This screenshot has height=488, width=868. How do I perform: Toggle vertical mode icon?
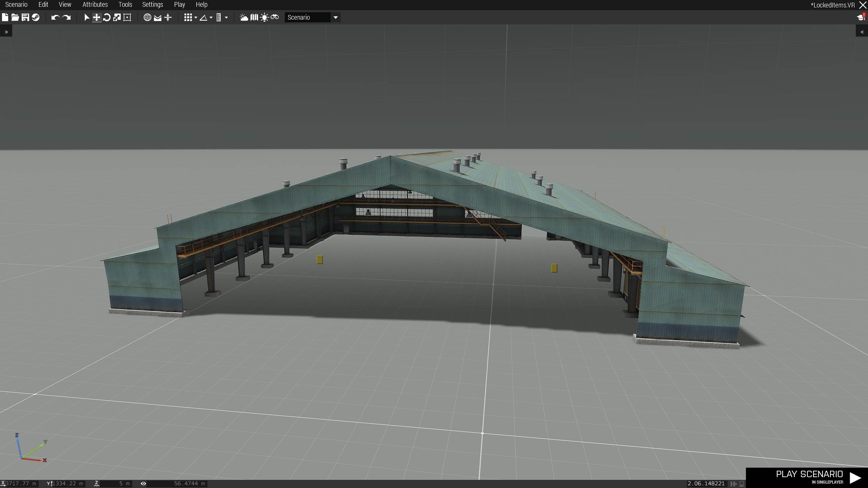click(168, 17)
